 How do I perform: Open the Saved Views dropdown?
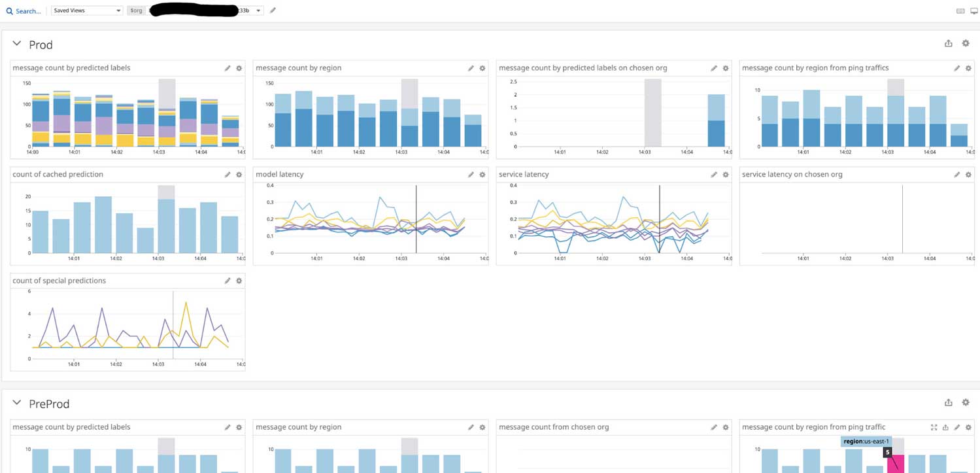tap(86, 10)
